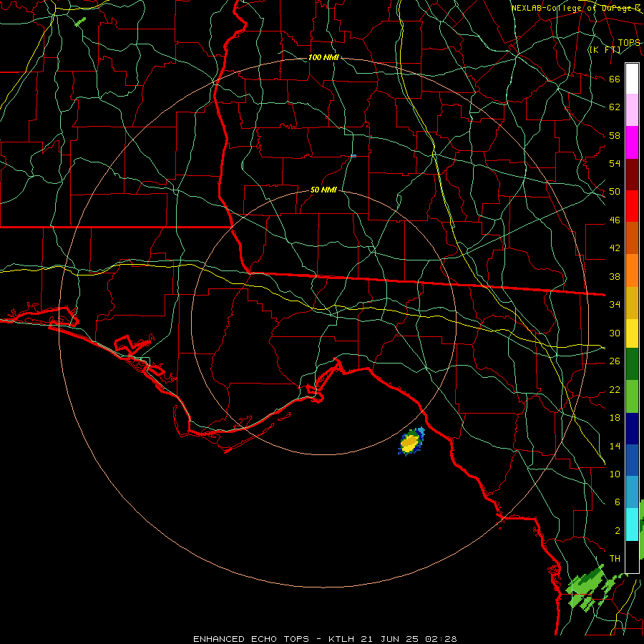Click the [K FT] units label
The height and width of the screenshot is (644, 644).
(x=605, y=50)
